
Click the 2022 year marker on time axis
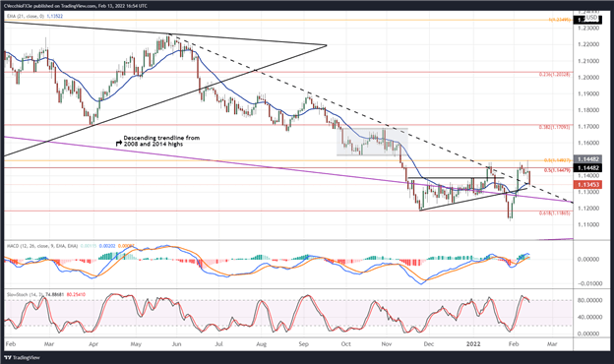pos(473,344)
